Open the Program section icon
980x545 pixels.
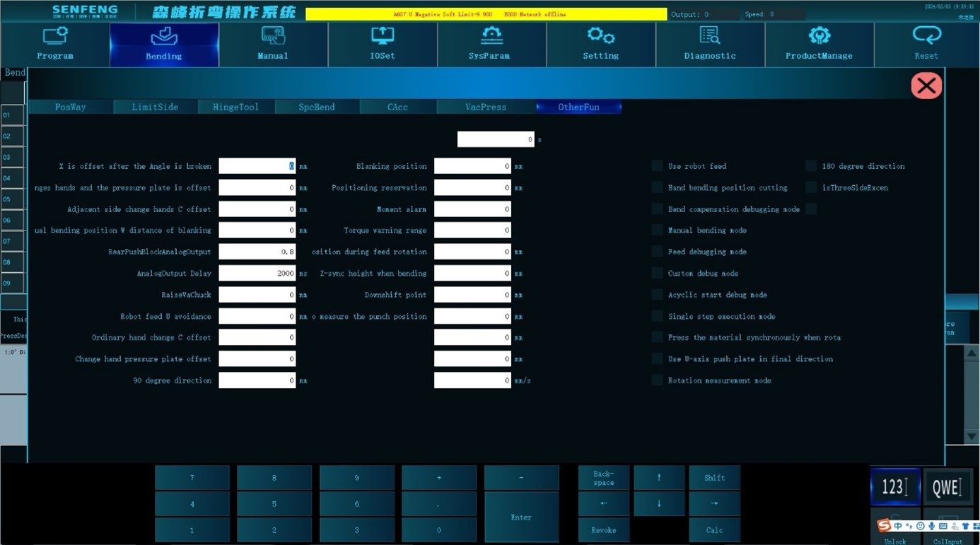click(x=54, y=35)
